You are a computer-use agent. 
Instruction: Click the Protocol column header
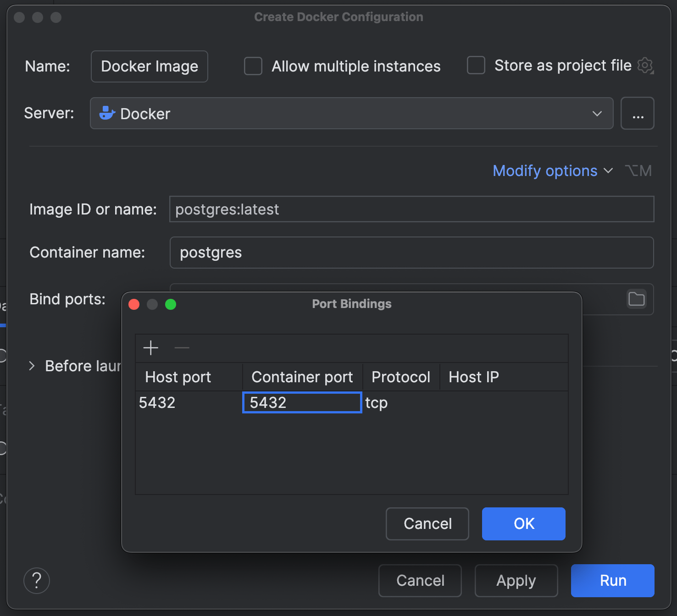pos(400,377)
